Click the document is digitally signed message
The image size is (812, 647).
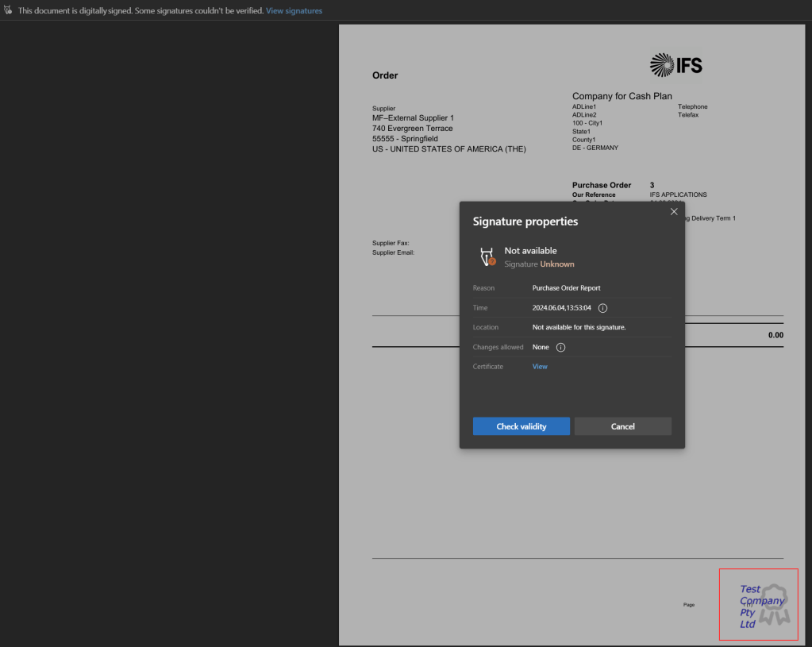click(x=140, y=10)
